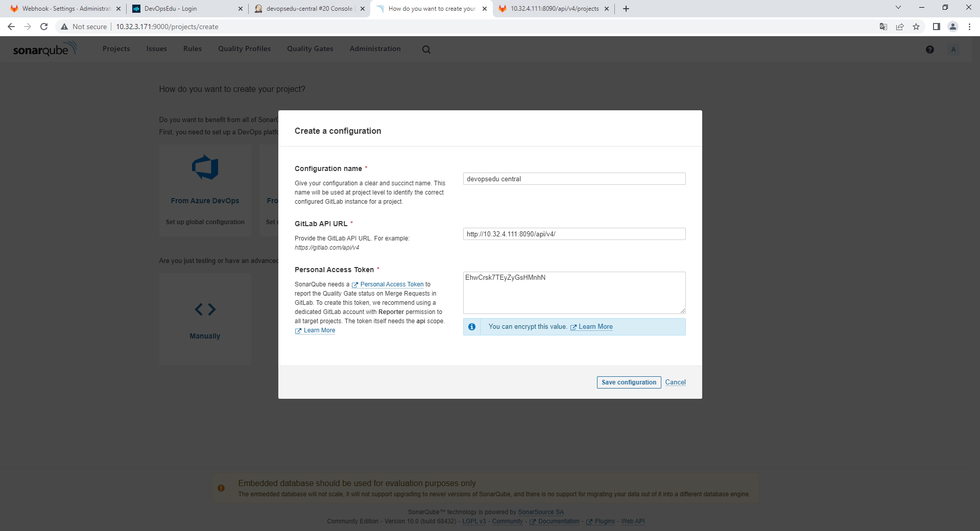
Task: Toggle the browser side panel icon
Action: tap(937, 27)
